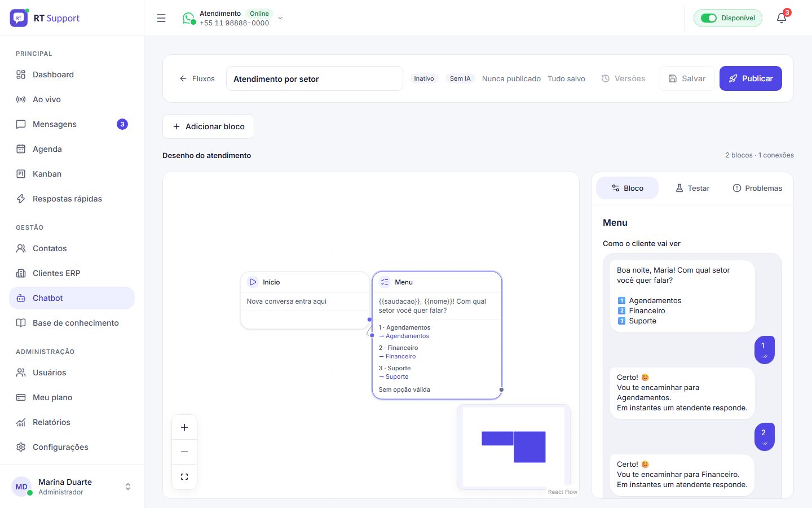Select Chatbot in the sidebar

click(x=72, y=298)
